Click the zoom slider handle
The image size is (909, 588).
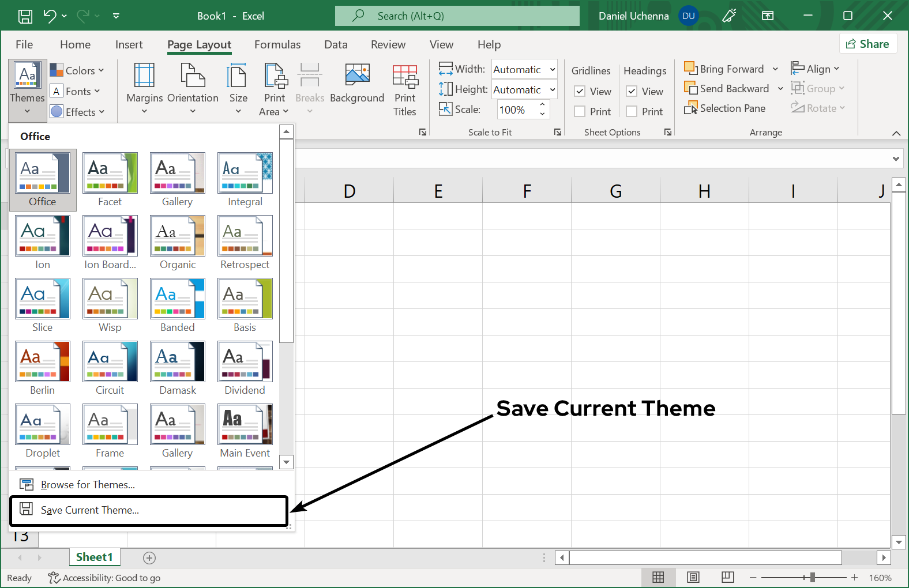[813, 577]
